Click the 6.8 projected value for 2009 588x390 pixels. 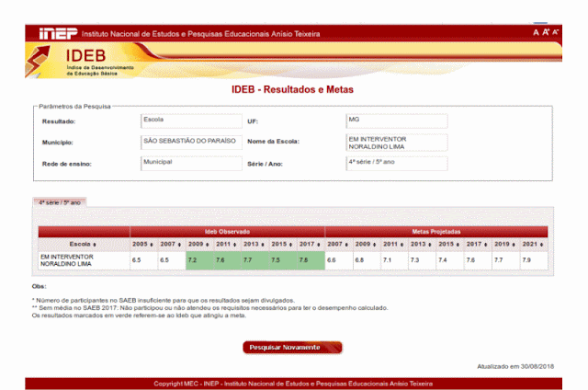pos(367,260)
